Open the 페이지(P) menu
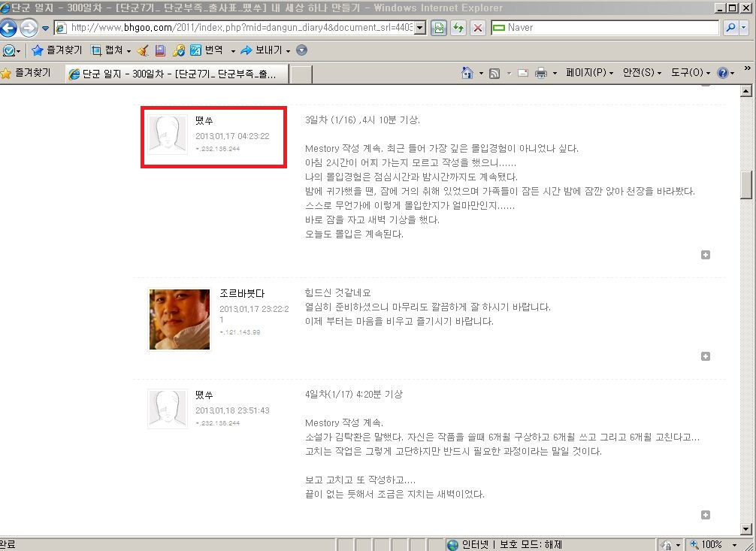Viewport: 756px width, 551px height. 589,73
